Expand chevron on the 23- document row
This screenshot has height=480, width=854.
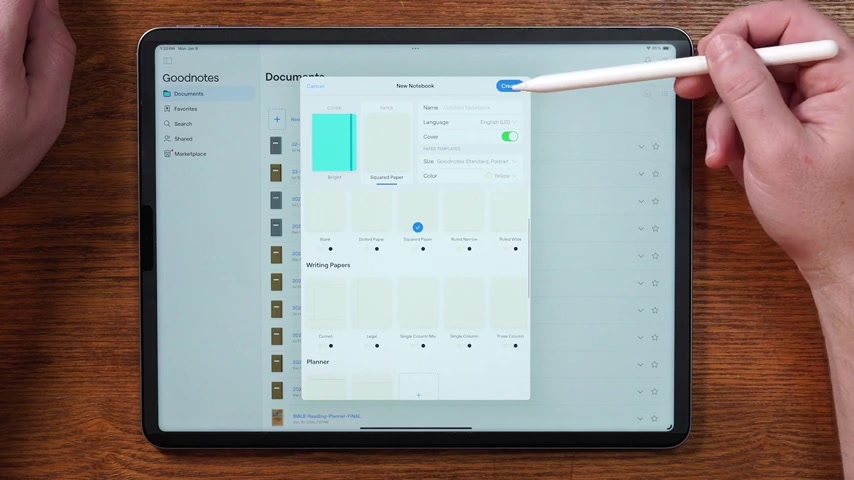pos(641,174)
